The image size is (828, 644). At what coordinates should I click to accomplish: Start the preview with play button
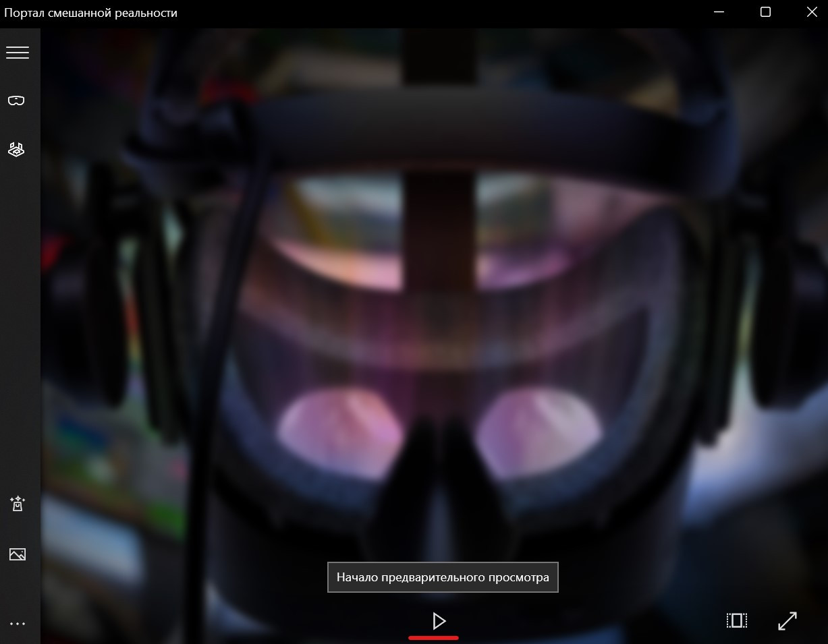coord(439,620)
